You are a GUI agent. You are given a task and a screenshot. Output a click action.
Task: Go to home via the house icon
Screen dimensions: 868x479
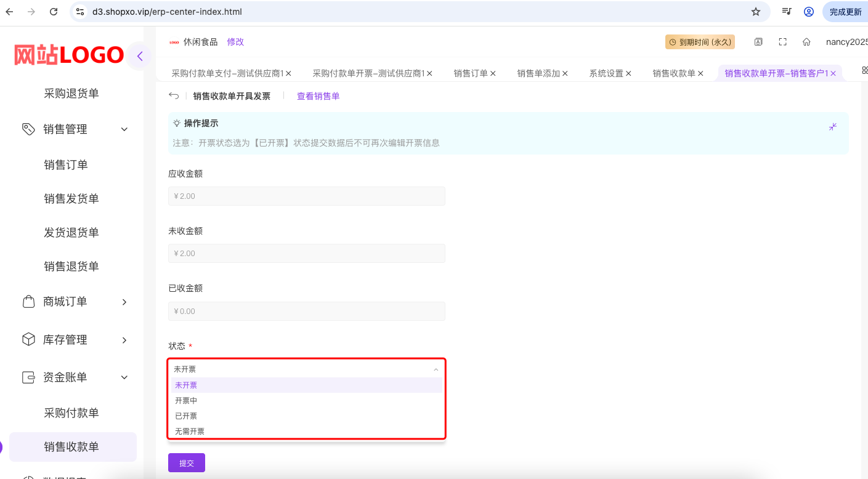(806, 42)
